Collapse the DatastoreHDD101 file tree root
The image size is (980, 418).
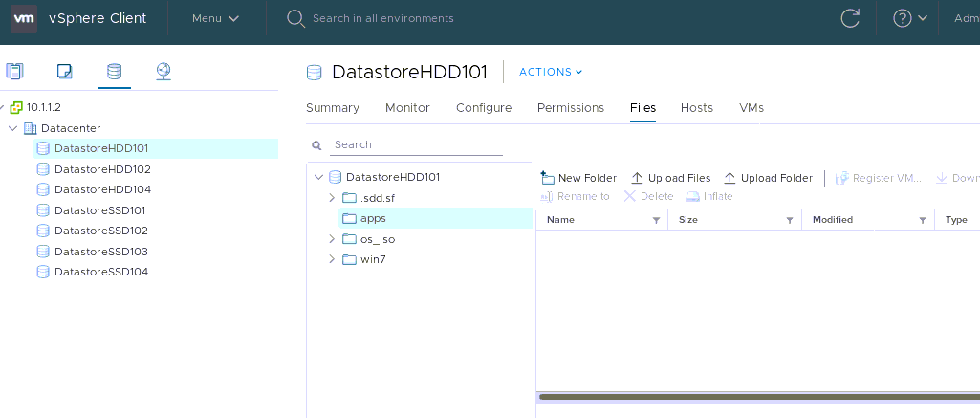(x=318, y=177)
